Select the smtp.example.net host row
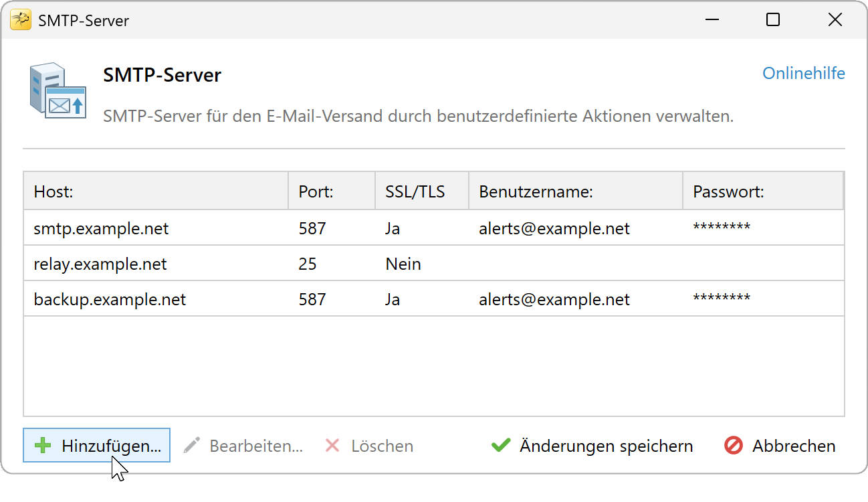 coord(434,228)
